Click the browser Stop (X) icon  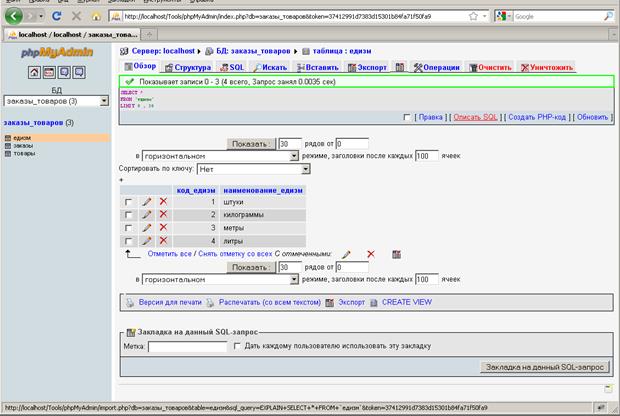76,16
